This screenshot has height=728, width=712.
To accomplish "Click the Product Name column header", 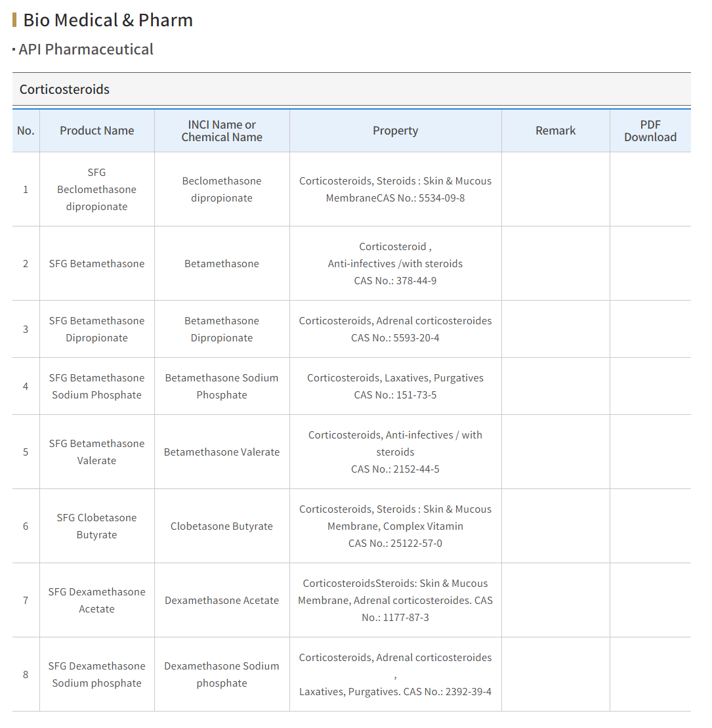I will point(97,131).
